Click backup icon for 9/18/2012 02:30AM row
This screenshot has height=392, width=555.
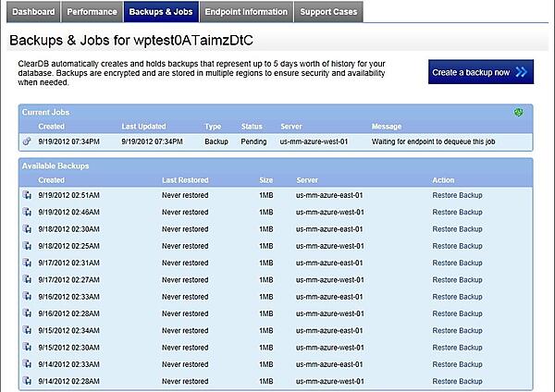[x=27, y=228]
